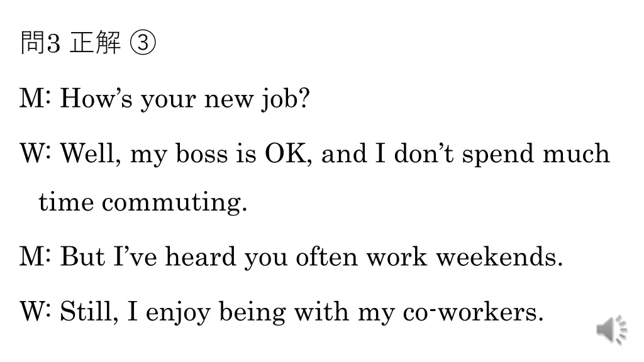Click the "M:" label before "But I've"
This screenshot has height=362, width=644.
(x=35, y=256)
